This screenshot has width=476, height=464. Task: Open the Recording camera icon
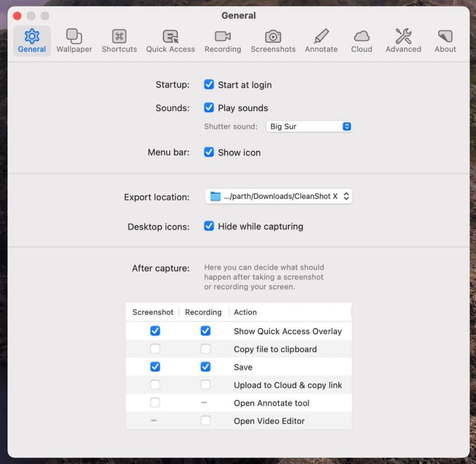[x=223, y=36]
